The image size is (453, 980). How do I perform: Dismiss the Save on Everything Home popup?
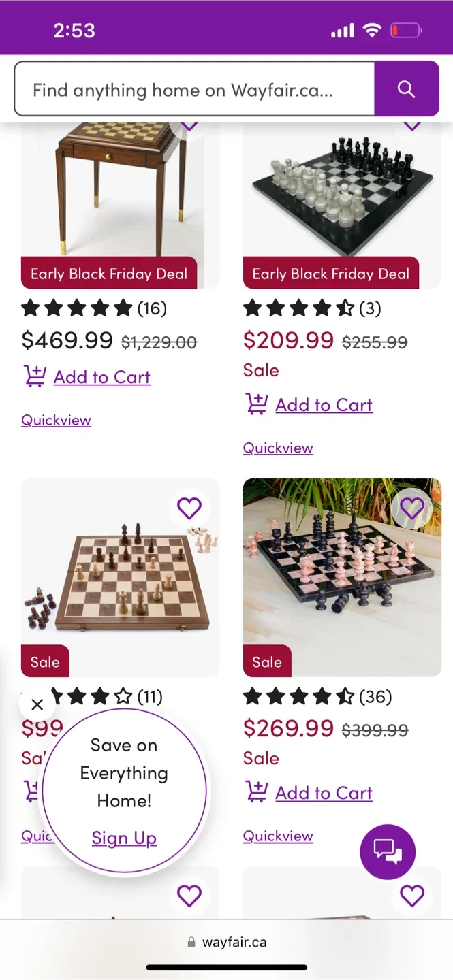point(37,704)
